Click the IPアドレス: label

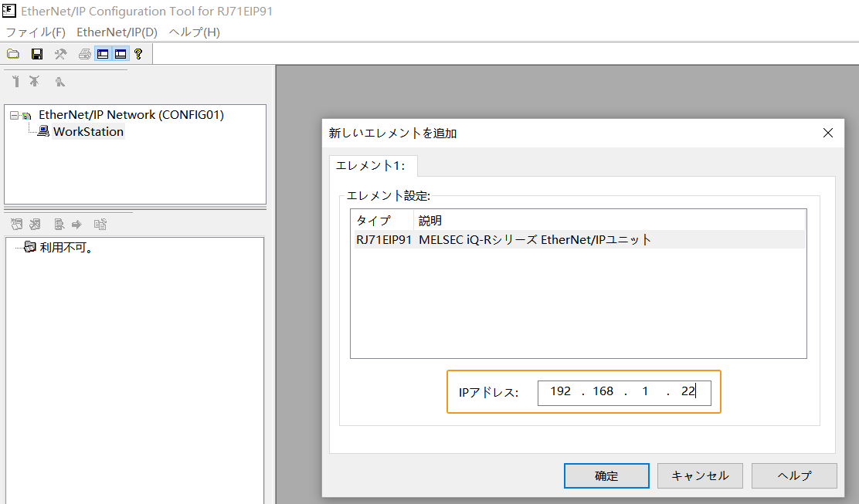tap(488, 392)
